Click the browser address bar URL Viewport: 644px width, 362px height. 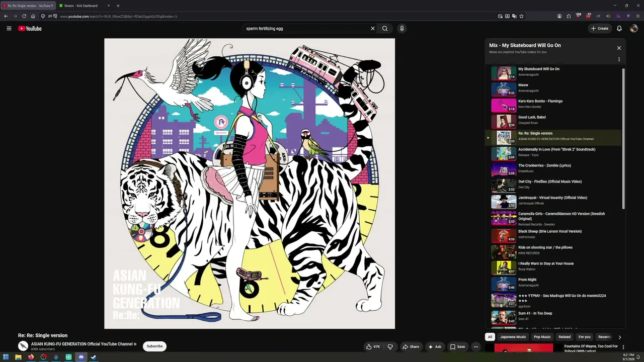(119, 16)
